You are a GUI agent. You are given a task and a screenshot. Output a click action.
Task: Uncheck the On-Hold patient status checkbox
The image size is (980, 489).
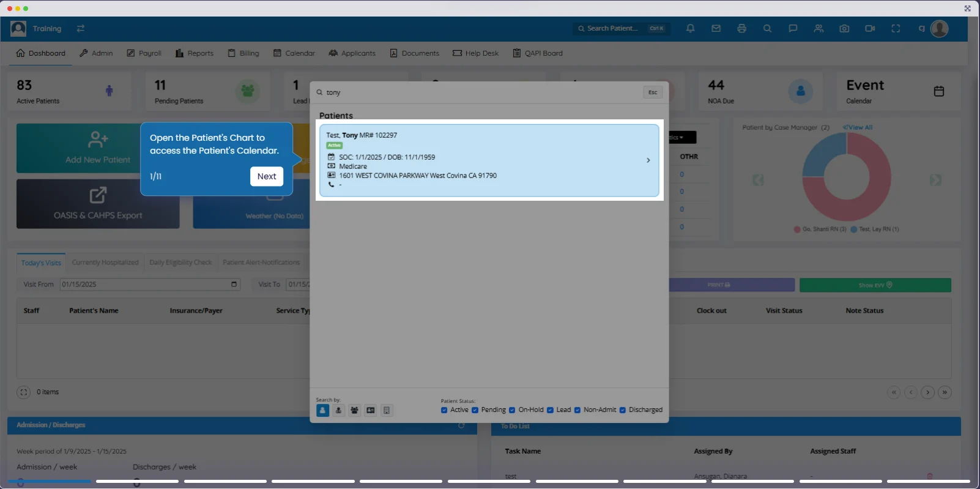tap(512, 410)
